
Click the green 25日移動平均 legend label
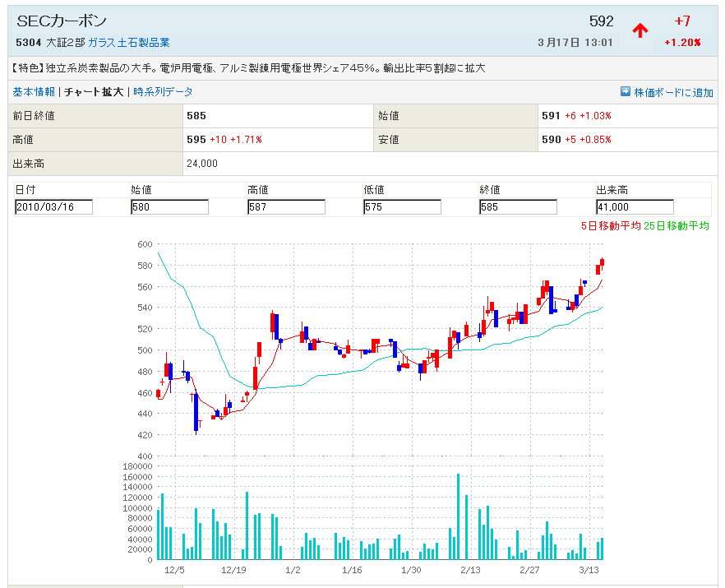coord(677,226)
